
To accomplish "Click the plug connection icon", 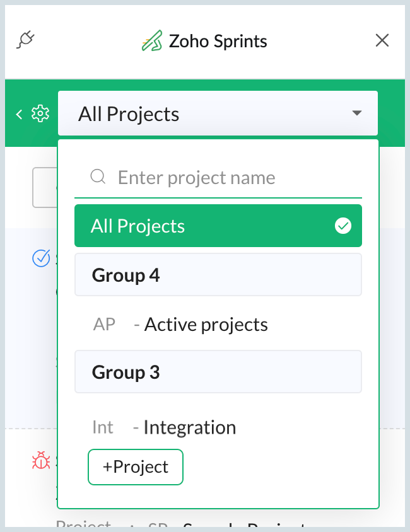I will point(25,40).
